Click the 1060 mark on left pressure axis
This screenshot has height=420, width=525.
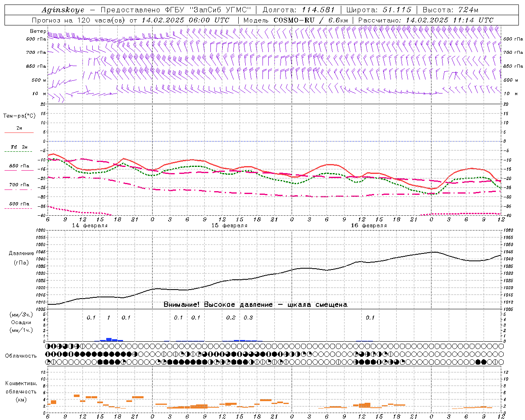tap(40, 231)
